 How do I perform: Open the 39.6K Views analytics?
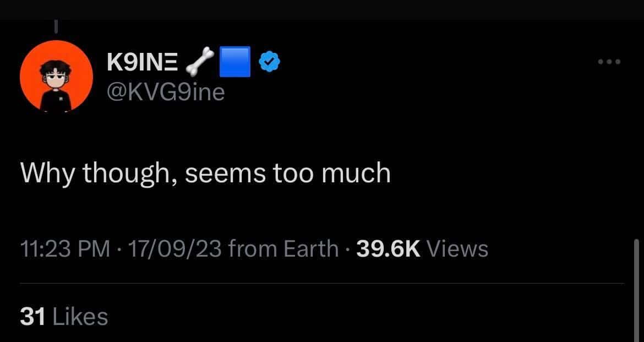421,248
